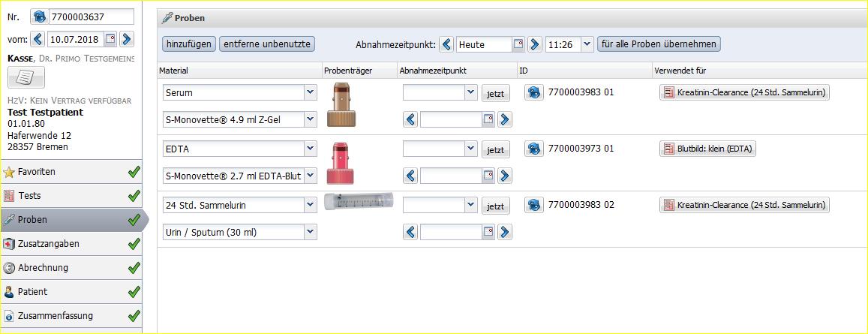This screenshot has width=868, height=334.
Task: Go to next date with right arrow beside 10.07.2018
Action: (x=127, y=39)
